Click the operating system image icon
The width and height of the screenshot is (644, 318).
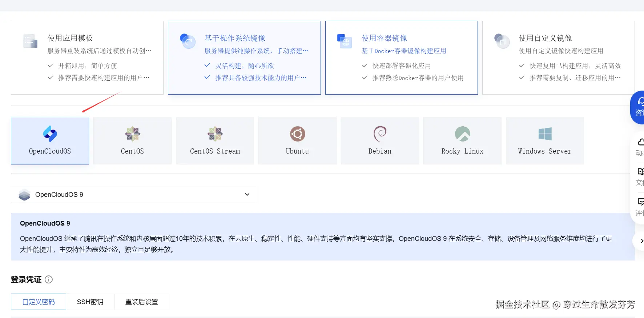click(188, 41)
